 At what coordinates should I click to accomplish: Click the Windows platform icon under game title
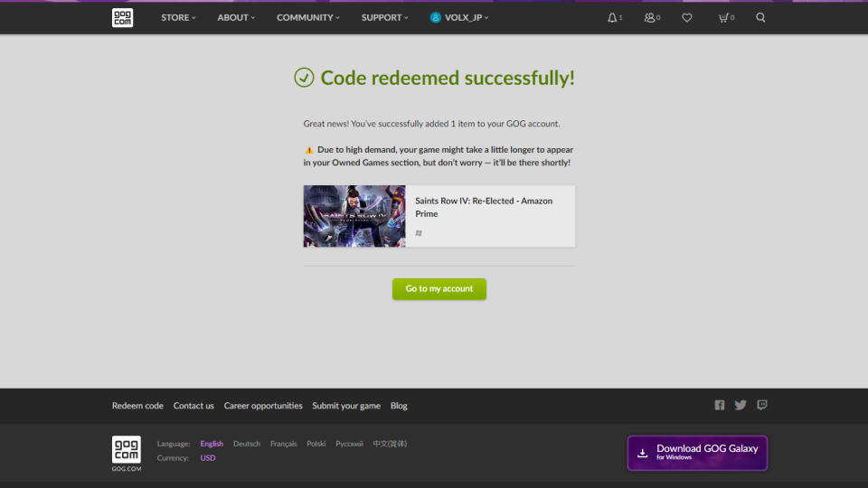point(419,233)
